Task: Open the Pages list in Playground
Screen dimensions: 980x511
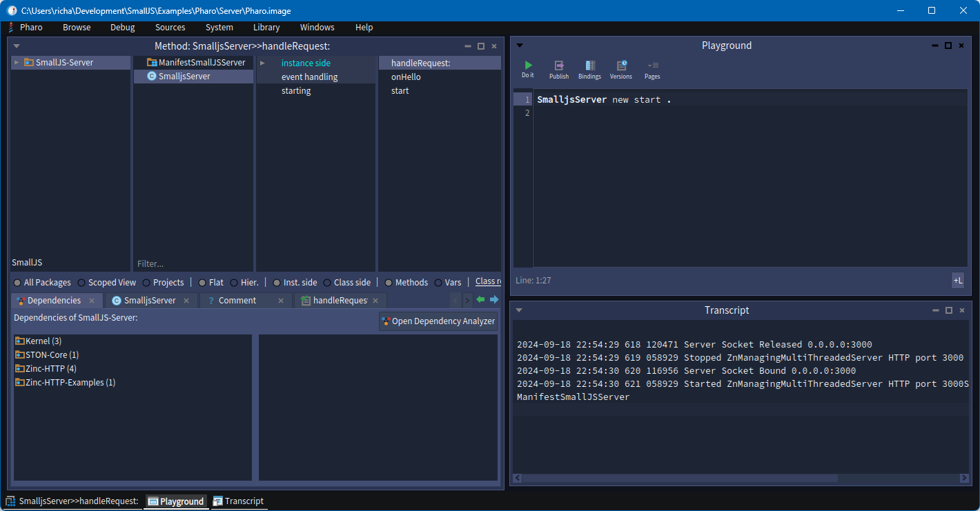Action: (652, 69)
